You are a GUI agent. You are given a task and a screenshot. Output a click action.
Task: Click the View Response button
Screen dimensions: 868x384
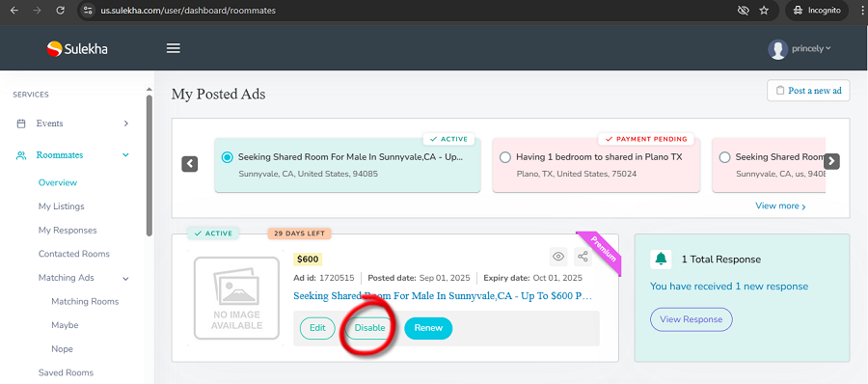click(x=692, y=319)
